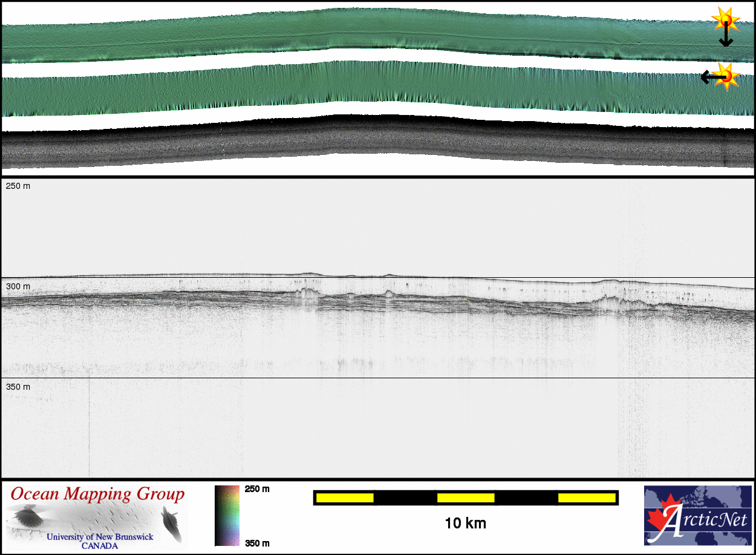Select the Ocean Mapping Group title text
756x555 pixels.
[97, 494]
